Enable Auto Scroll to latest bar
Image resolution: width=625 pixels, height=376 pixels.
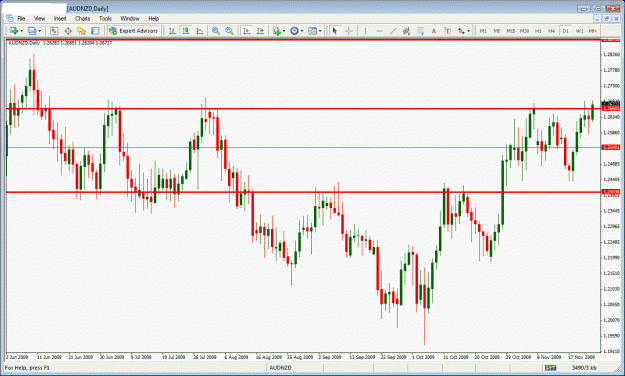247,31
